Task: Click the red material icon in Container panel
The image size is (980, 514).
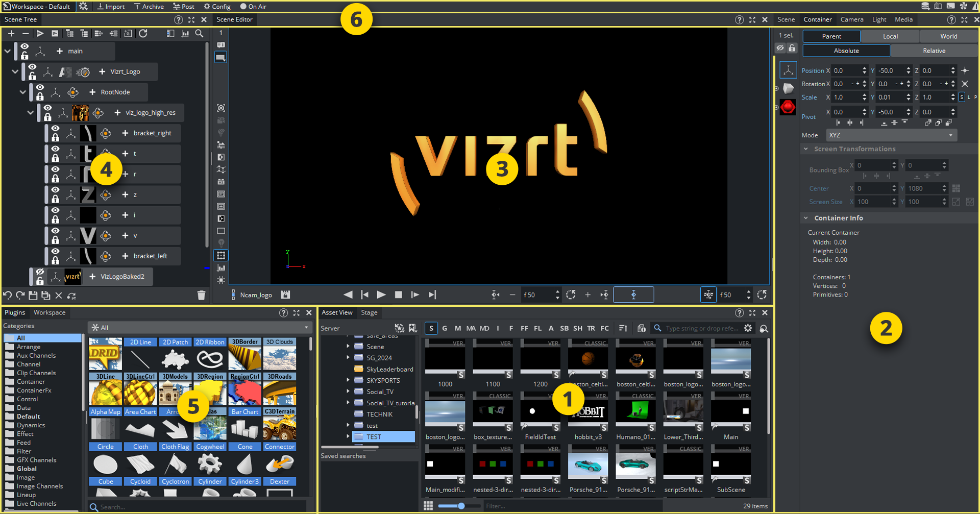Action: (x=788, y=107)
